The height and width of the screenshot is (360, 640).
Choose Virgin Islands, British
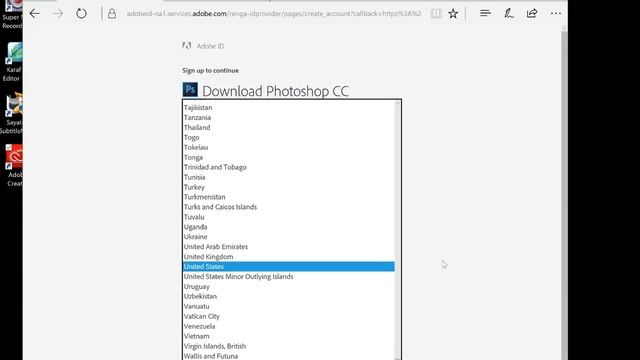coord(289,346)
